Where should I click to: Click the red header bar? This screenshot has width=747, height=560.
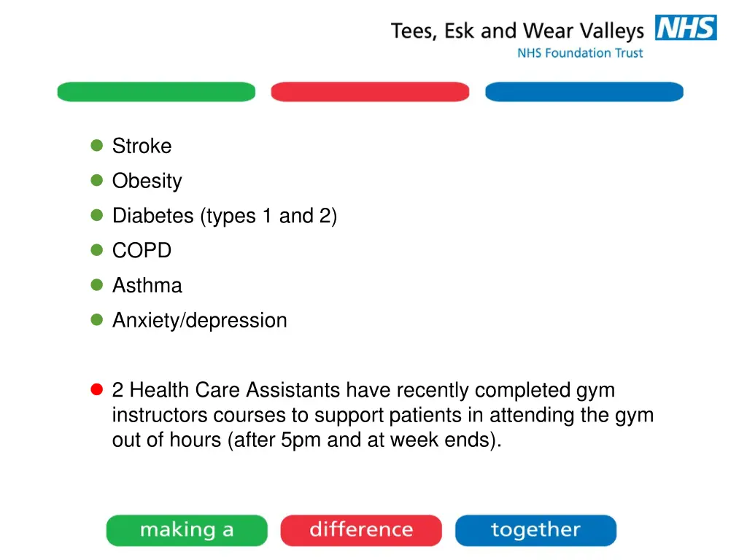tap(370, 91)
